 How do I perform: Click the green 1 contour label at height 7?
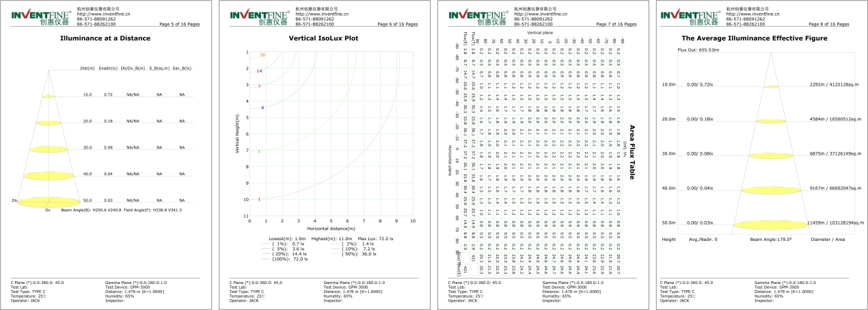tap(259, 151)
